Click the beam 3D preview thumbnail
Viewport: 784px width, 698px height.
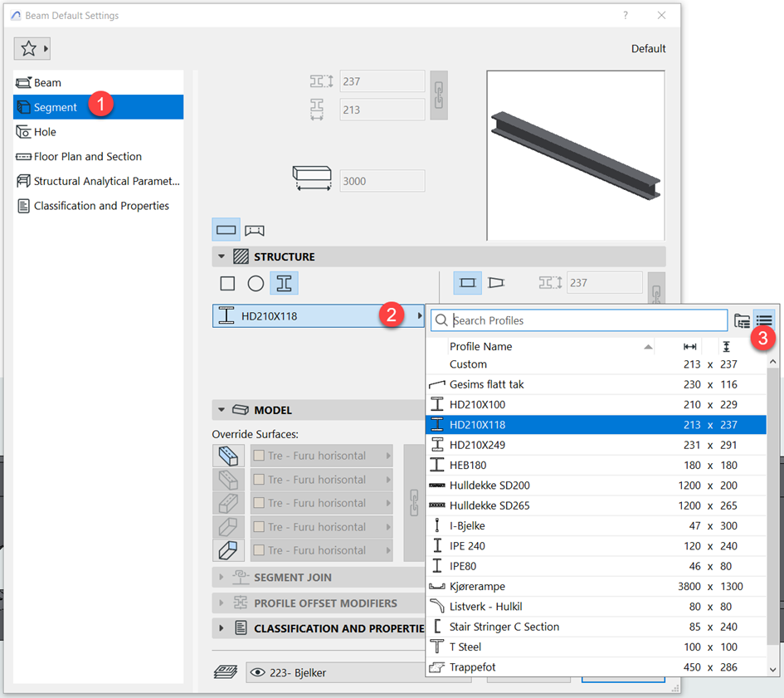coord(576,155)
